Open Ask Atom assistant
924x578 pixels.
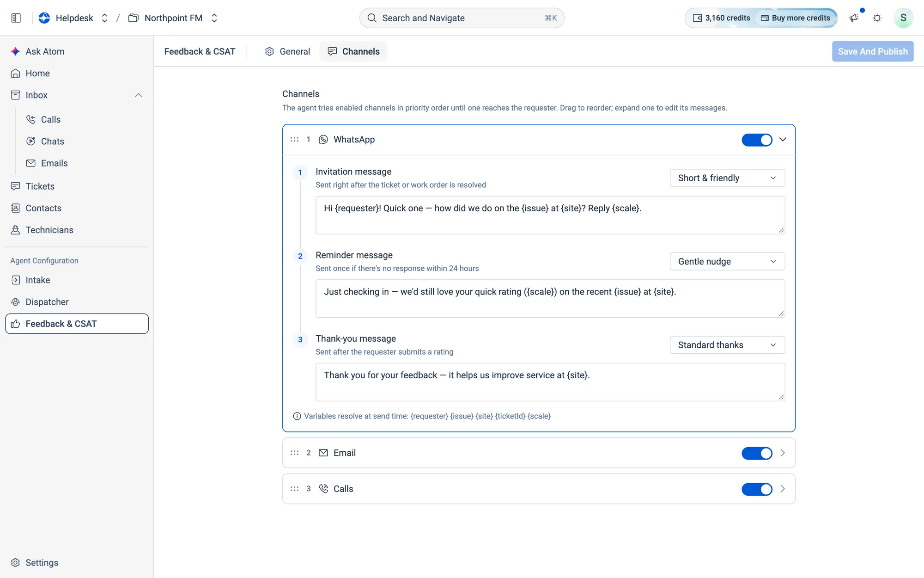point(77,51)
